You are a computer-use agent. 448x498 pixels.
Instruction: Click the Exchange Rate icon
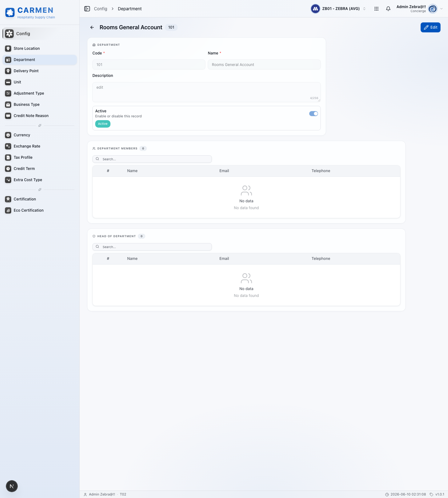pos(8,146)
